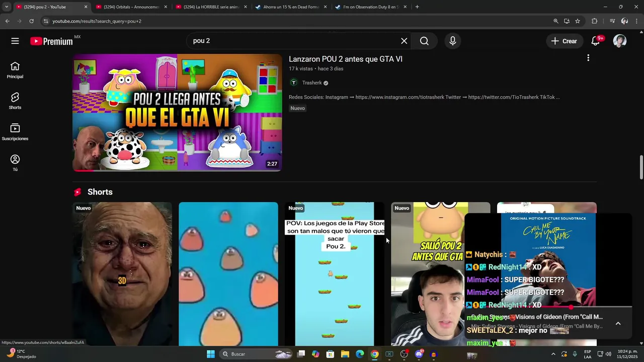Go back using the browser arrow
Screen dimensions: 644x362
point(7,21)
